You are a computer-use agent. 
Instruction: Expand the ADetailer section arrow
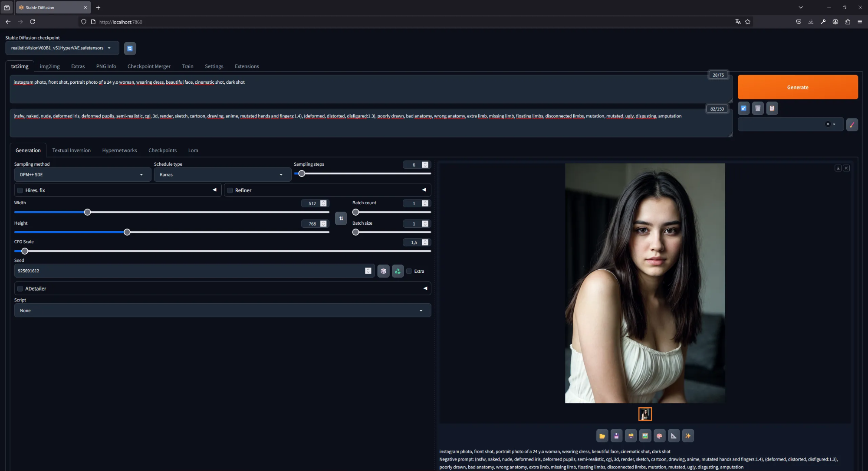(x=425, y=288)
